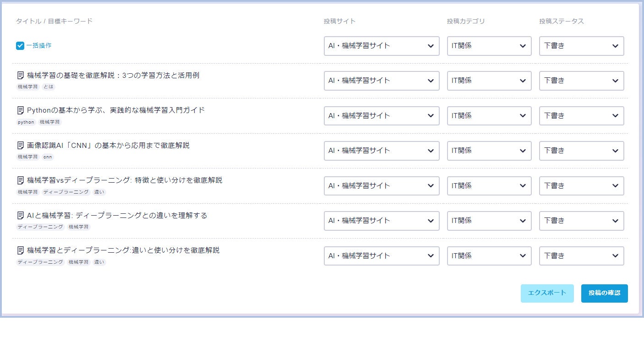Screen dimensions: 644x342
Task: Click document icon beside 機械学習とディープラーニング article
Action: (x=20, y=250)
